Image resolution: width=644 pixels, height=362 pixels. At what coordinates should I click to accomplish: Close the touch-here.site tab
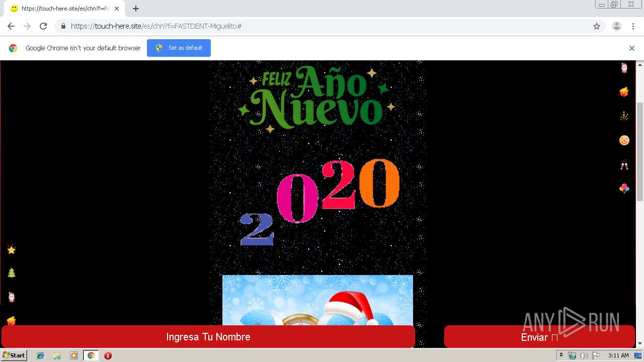tap(117, 9)
